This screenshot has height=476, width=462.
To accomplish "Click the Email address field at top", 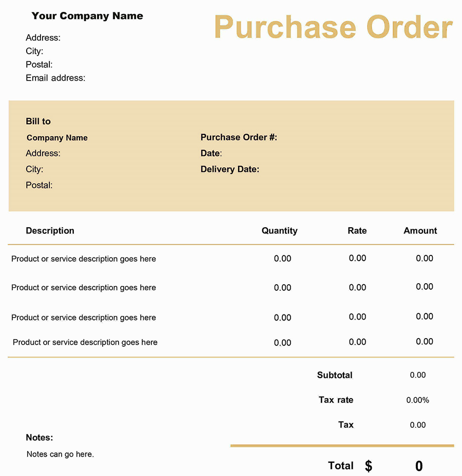I will pyautogui.click(x=55, y=78).
